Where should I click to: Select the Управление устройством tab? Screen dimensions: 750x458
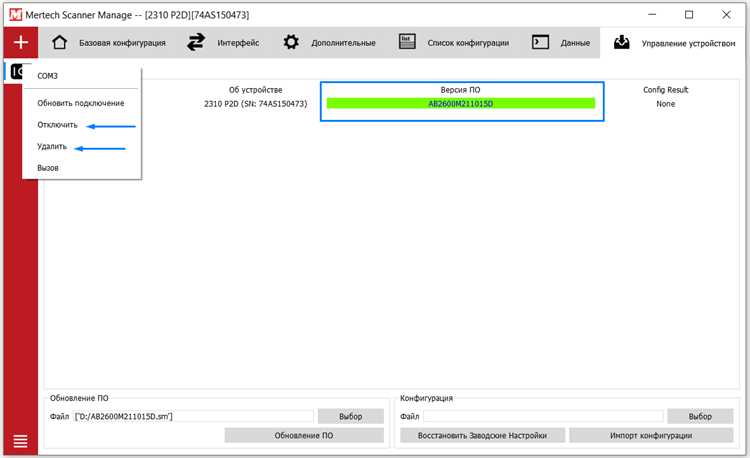(674, 43)
